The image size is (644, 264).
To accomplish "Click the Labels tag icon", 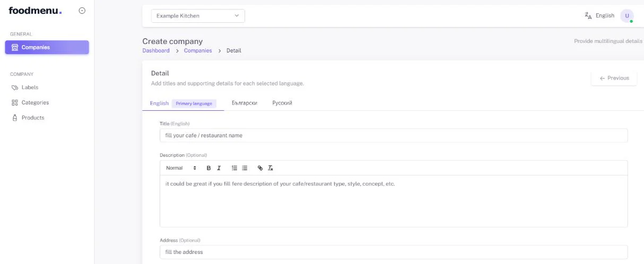I will point(15,87).
